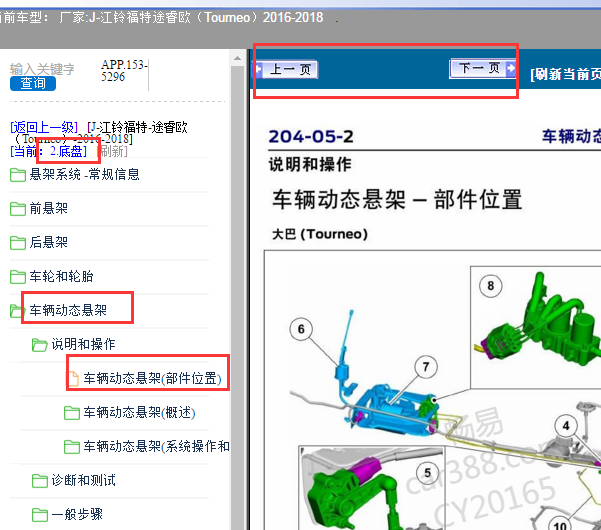Viewport: 601px width, 530px height.
Task: Select 后悬架 tree item label
Action: click(x=49, y=242)
